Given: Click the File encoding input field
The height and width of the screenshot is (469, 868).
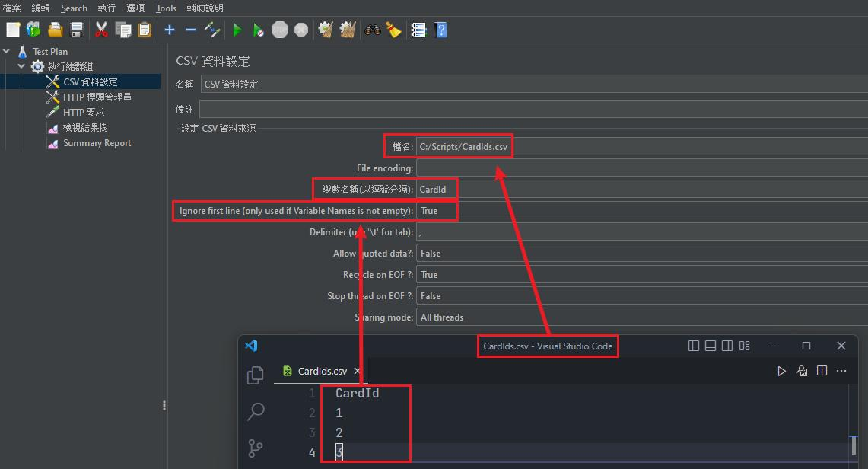Looking at the screenshot, I should point(642,167).
